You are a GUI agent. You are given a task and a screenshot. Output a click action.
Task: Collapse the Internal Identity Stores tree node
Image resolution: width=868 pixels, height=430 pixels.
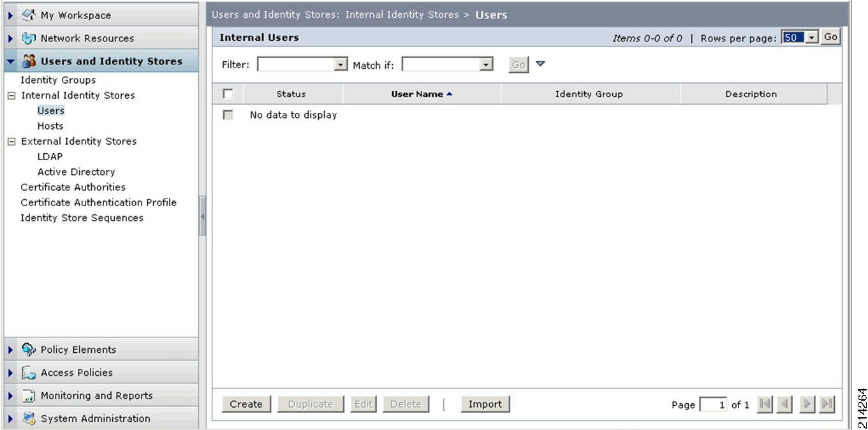[11, 96]
